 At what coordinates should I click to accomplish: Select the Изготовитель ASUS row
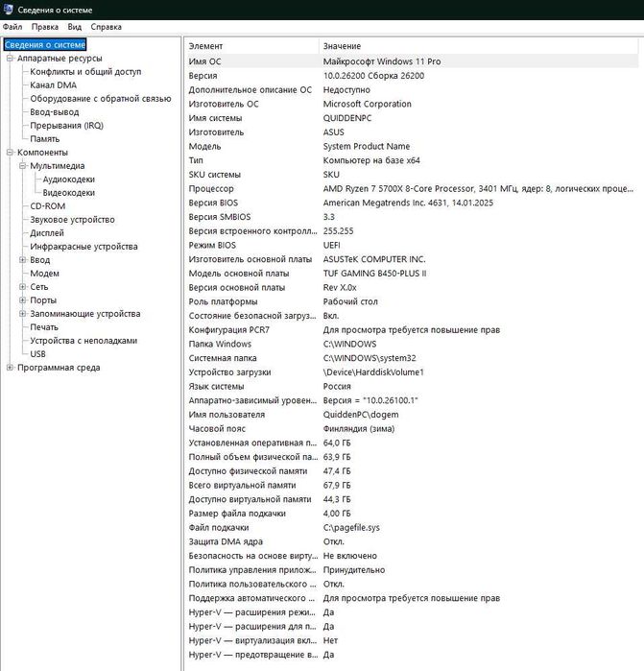tap(412, 132)
